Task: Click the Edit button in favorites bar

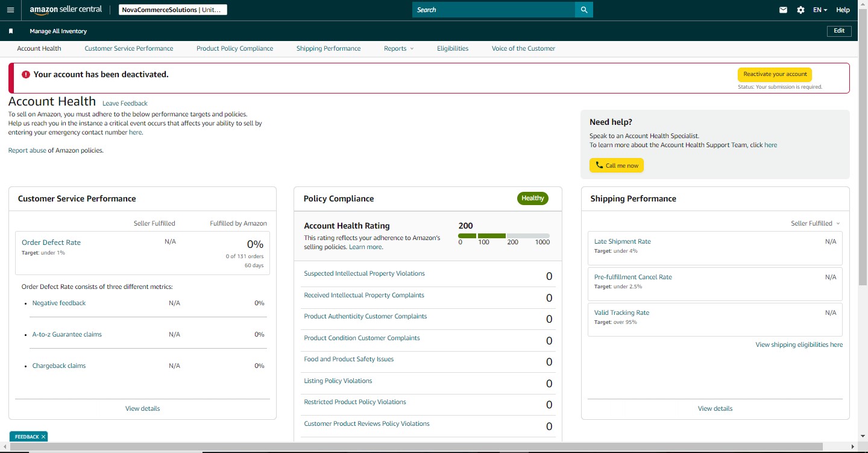Action: (x=839, y=31)
